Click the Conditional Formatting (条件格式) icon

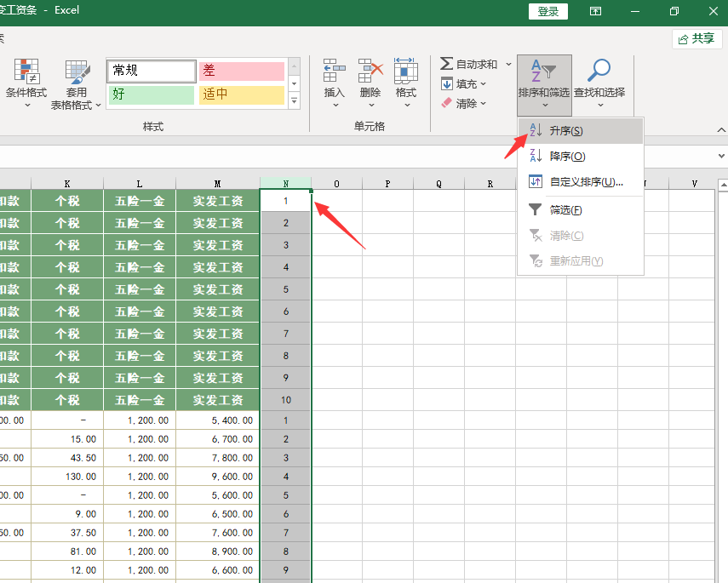[x=26, y=72]
